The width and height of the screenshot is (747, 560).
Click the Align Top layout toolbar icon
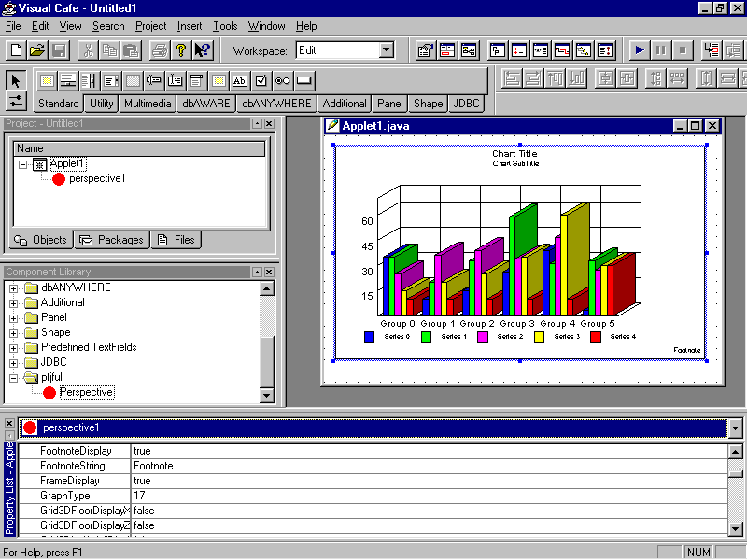pos(555,78)
